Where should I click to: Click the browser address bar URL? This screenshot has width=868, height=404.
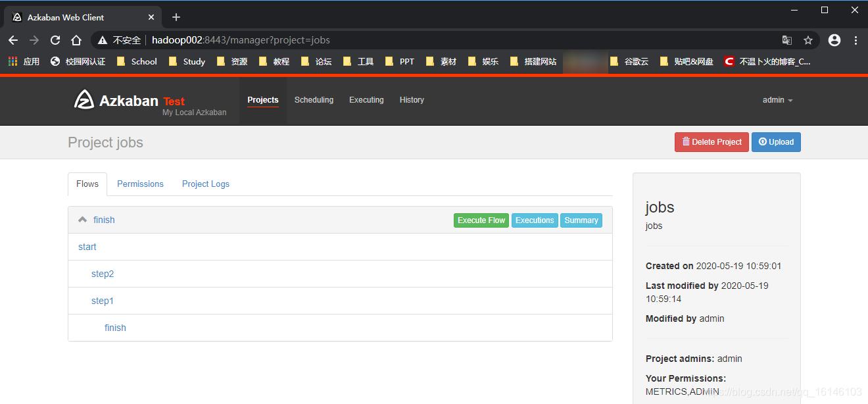click(x=241, y=40)
